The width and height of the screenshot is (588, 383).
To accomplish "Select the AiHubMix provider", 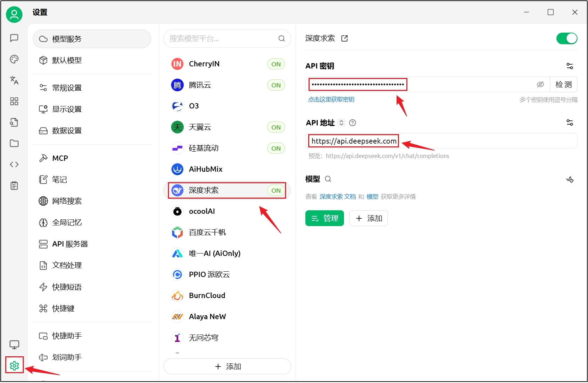I will pos(227,169).
